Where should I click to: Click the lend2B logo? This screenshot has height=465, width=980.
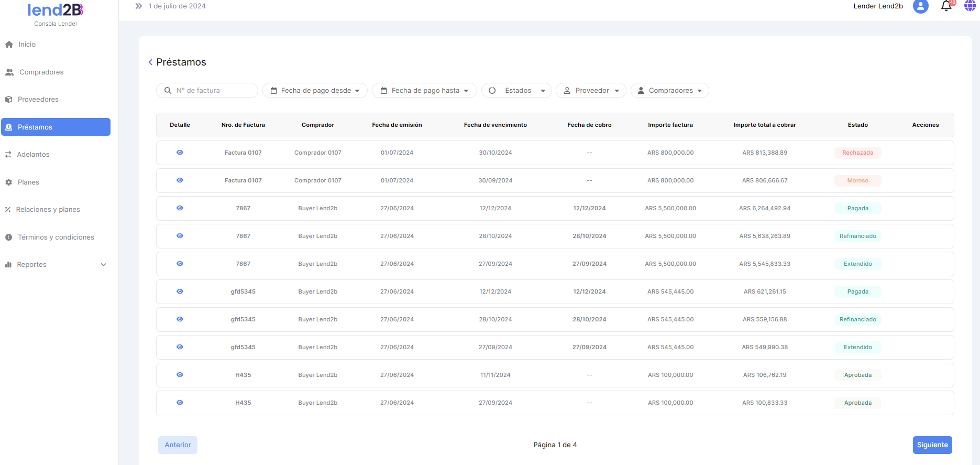(x=56, y=10)
